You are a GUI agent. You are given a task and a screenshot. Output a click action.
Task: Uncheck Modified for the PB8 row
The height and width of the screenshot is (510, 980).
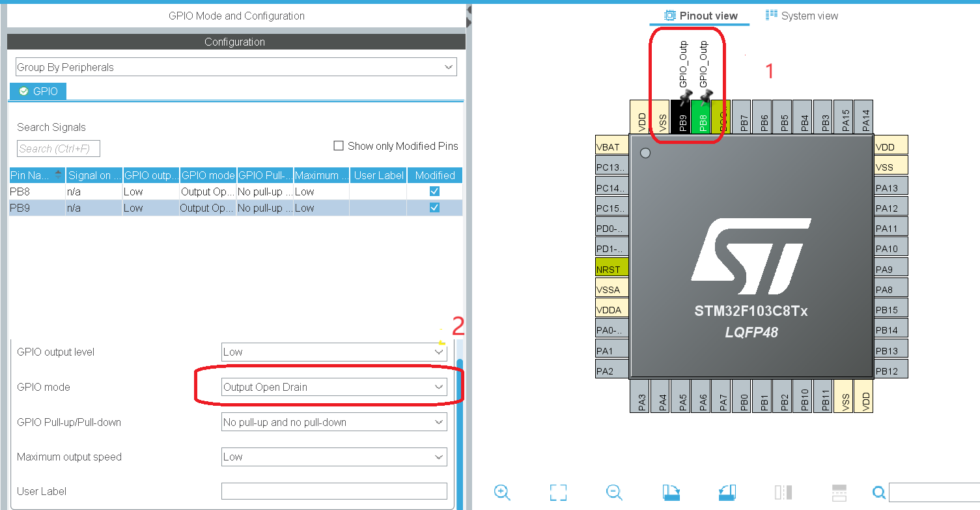[x=434, y=191]
